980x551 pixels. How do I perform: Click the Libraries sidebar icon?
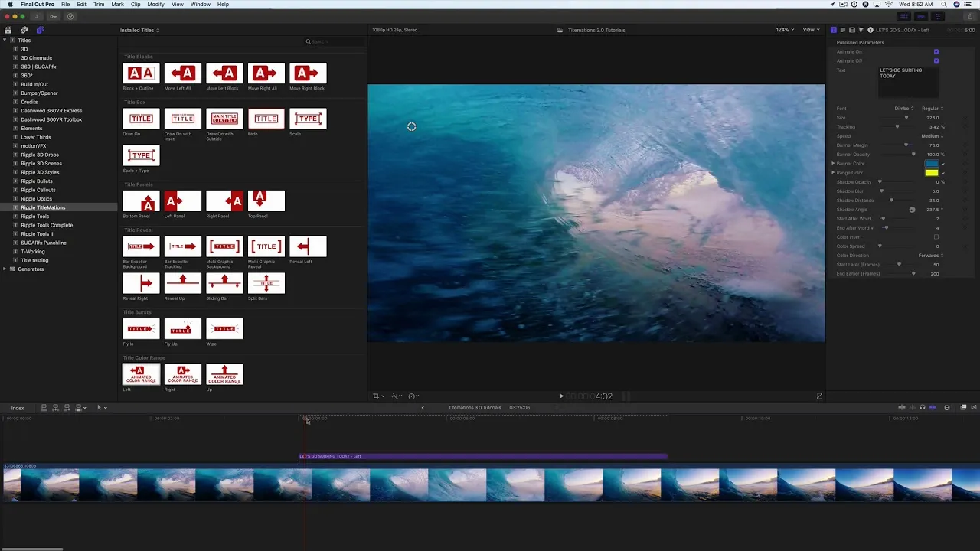(x=8, y=30)
